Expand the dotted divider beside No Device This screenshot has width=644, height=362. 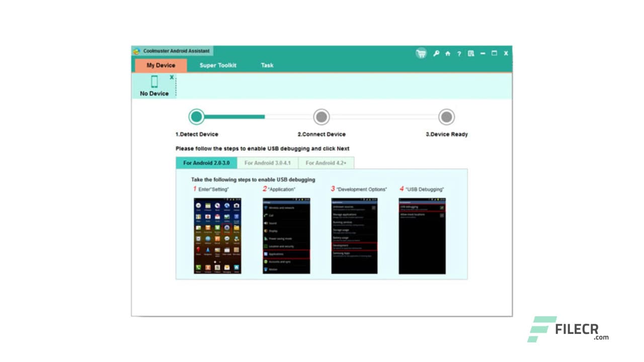[176, 85]
